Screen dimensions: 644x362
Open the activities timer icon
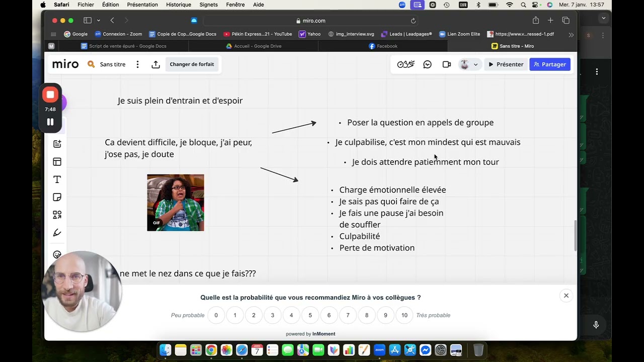point(406,64)
